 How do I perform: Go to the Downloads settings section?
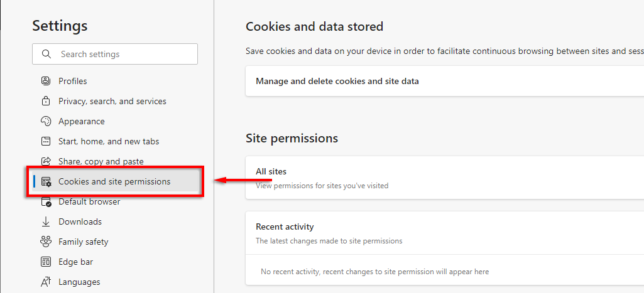pos(80,221)
